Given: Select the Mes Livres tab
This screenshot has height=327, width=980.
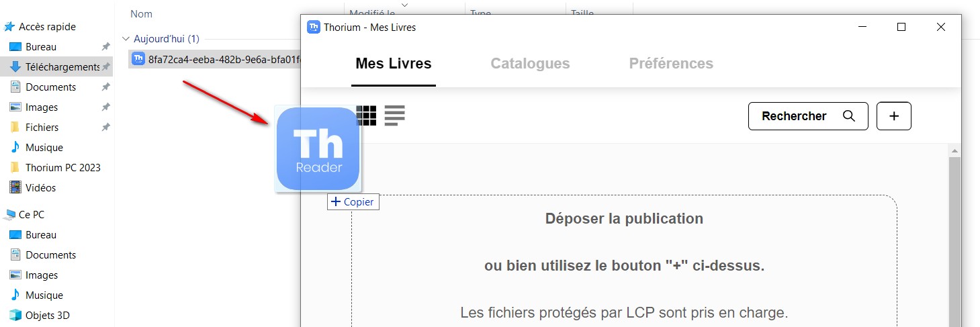Looking at the screenshot, I should click(x=393, y=64).
